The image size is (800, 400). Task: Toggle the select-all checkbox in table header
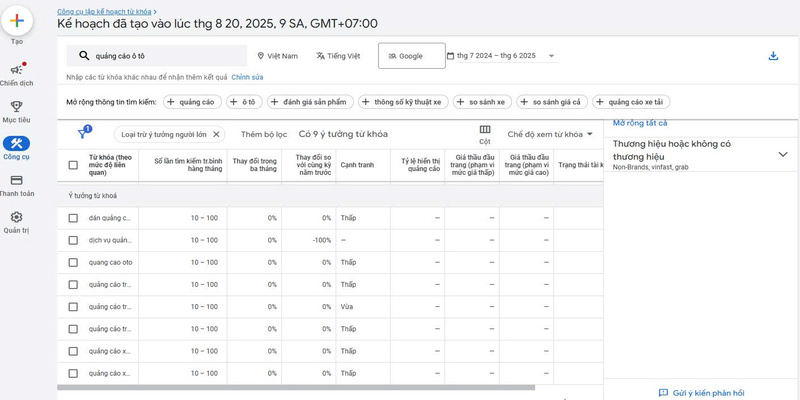tap(73, 165)
